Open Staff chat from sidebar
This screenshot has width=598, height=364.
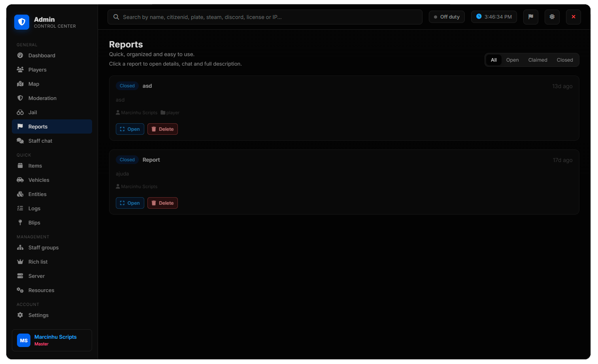point(52,141)
